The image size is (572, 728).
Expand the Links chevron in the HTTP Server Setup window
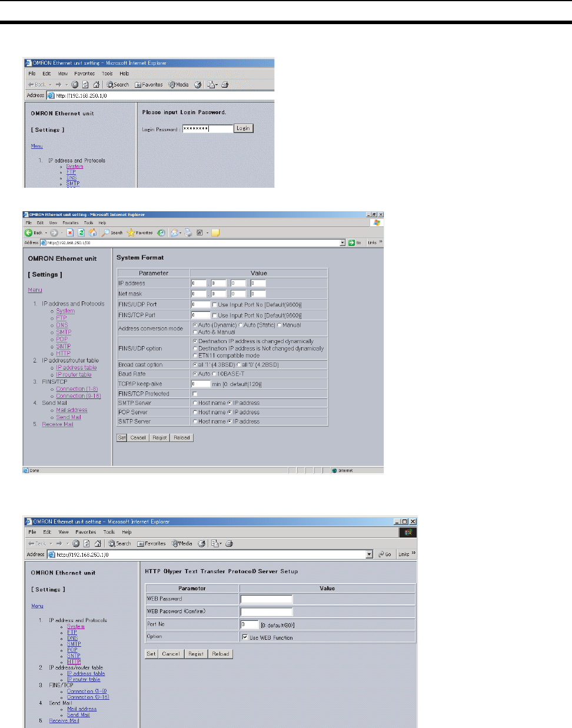tap(413, 554)
